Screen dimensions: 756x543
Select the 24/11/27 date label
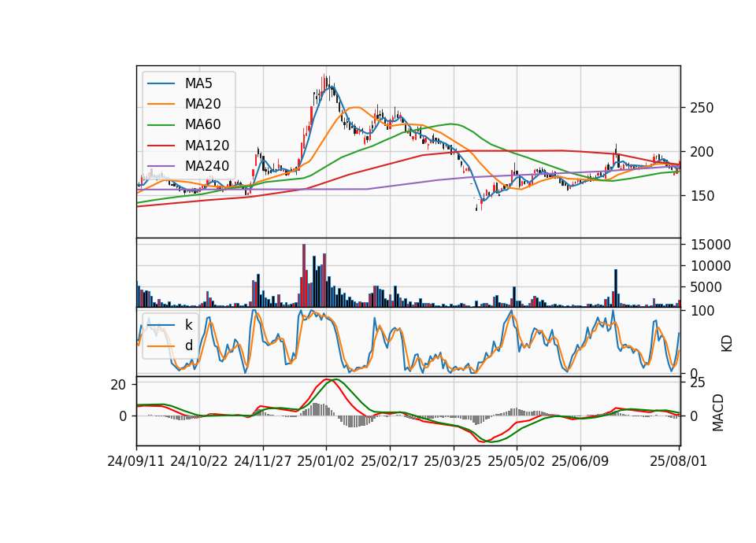[x=263, y=461]
